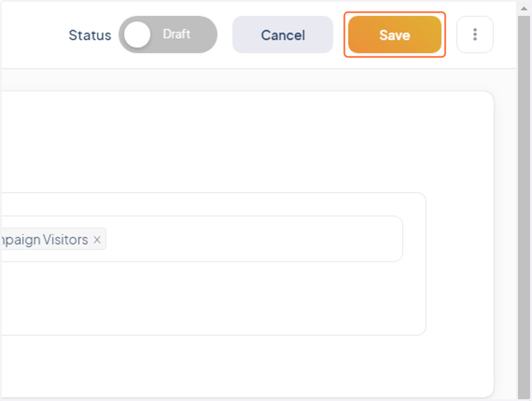This screenshot has height=401, width=532.
Task: Click the orange Save button
Action: tap(395, 35)
